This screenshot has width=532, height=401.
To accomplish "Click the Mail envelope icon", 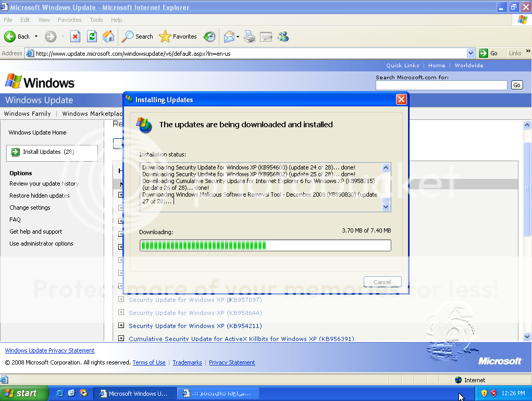I will point(229,37).
